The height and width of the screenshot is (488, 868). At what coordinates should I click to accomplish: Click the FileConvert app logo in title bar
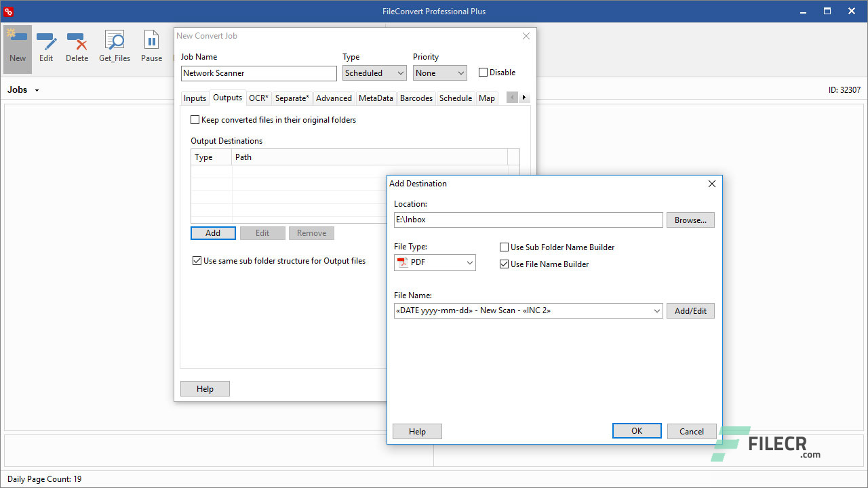[8, 12]
